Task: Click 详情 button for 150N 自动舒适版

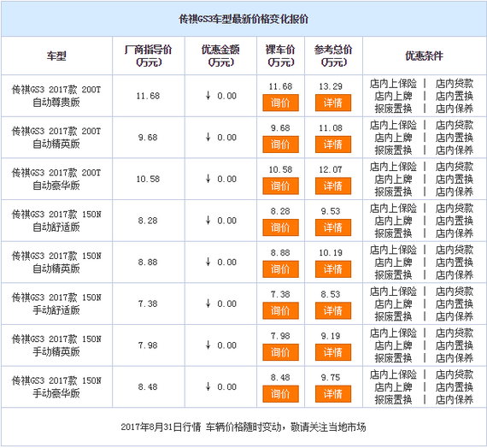Action: pyautogui.click(x=333, y=227)
